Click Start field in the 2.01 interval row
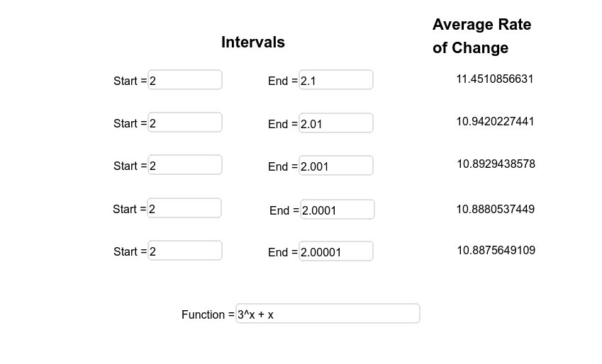The width and height of the screenshot is (602, 364). (185, 123)
